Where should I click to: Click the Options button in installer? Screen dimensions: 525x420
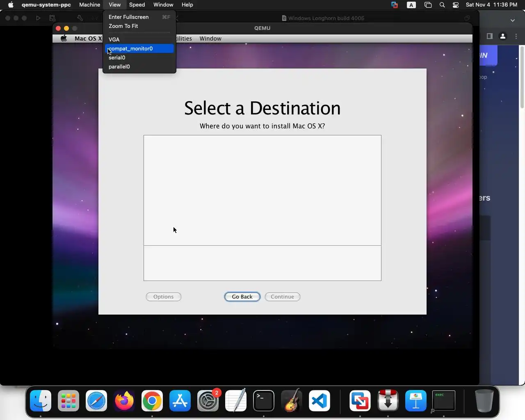(164, 297)
